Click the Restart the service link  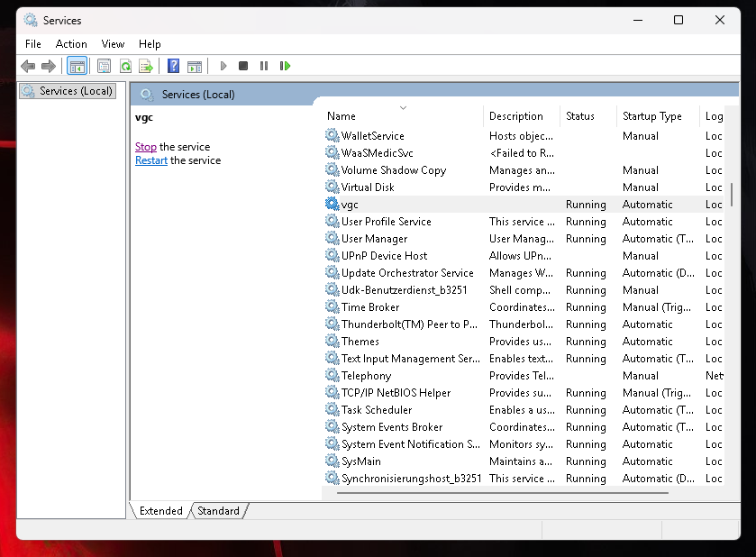coord(150,160)
